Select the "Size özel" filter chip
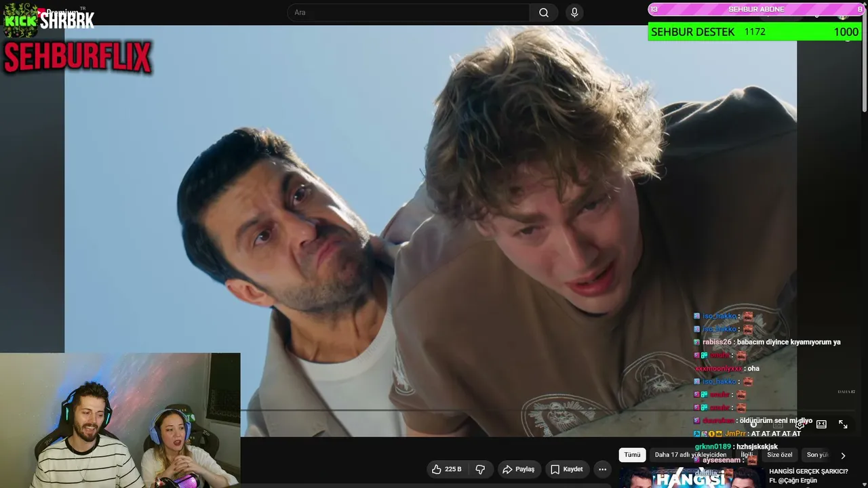 [780, 455]
